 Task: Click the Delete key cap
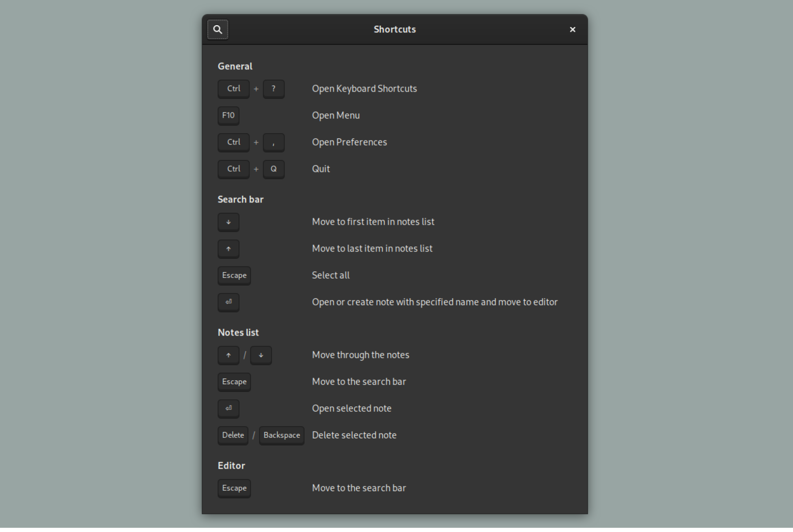[233, 436]
